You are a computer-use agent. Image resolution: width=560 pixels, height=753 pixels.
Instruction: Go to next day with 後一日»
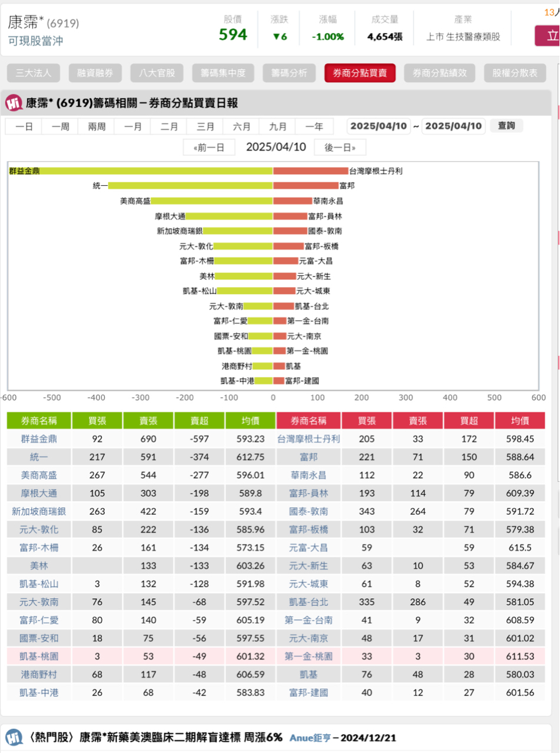coord(339,147)
